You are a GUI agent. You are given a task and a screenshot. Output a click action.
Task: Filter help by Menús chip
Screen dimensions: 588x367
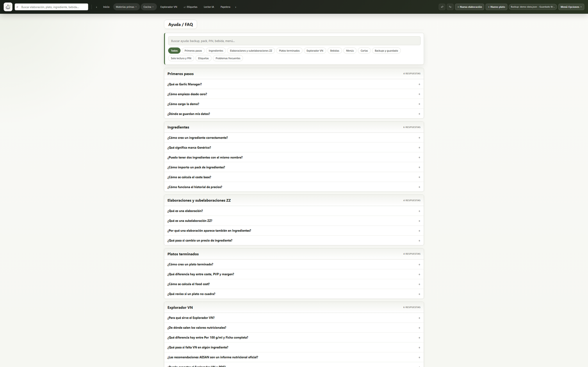[350, 51]
